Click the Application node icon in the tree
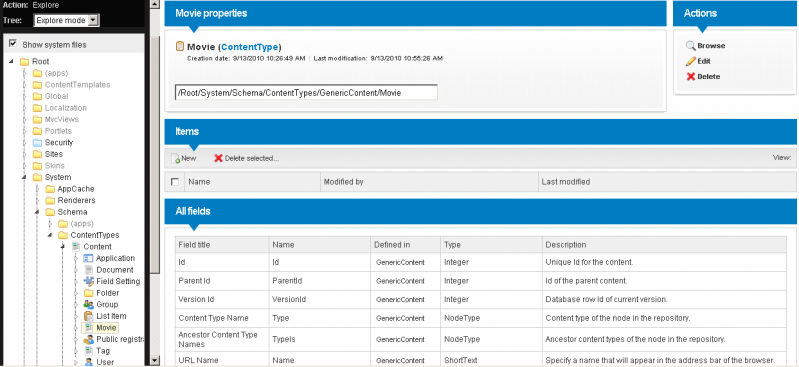 [x=88, y=258]
